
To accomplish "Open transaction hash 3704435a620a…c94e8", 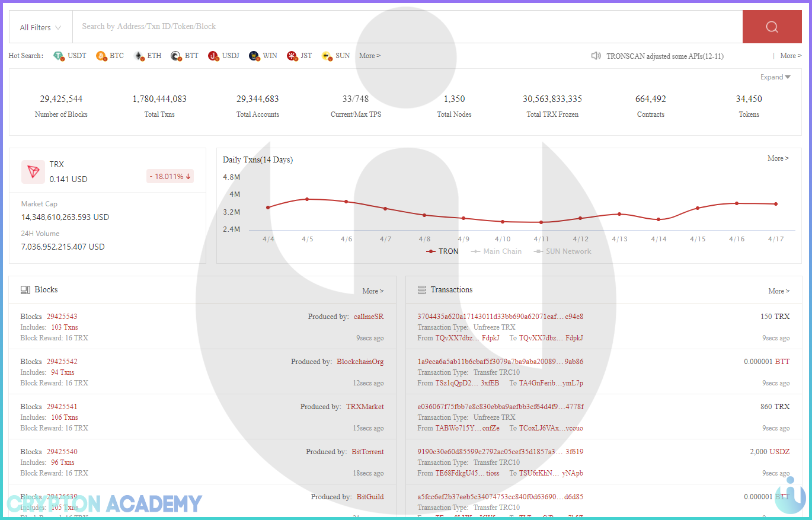I will (500, 317).
